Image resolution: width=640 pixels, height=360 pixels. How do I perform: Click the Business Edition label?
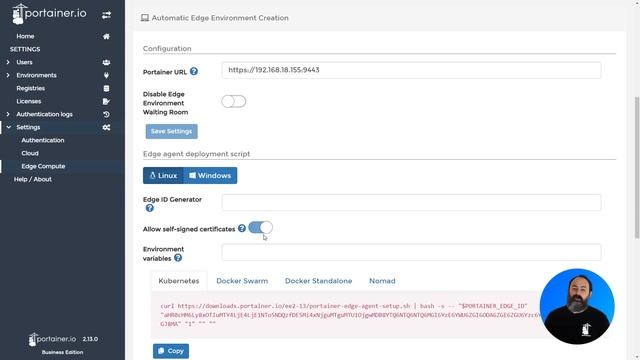[62, 352]
